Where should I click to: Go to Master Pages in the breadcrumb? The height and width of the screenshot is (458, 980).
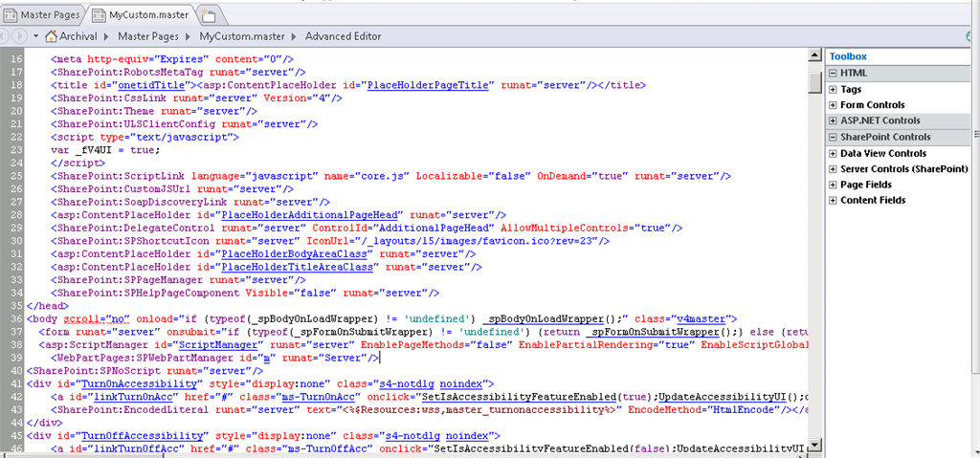[x=148, y=36]
